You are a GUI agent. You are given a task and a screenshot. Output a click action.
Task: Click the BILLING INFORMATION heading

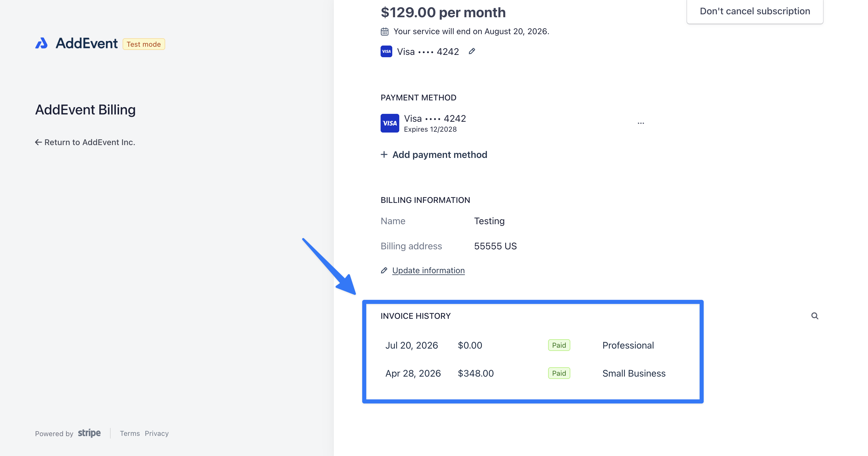425,200
